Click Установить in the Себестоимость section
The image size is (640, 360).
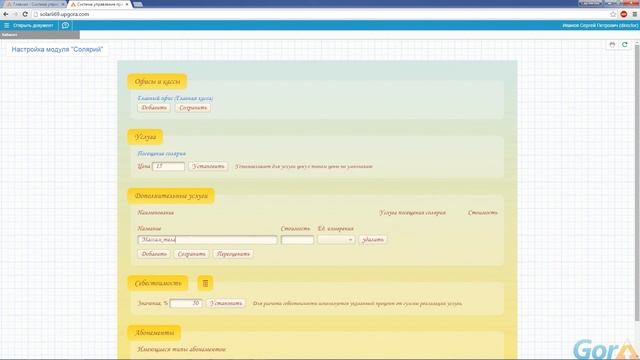pos(226,303)
